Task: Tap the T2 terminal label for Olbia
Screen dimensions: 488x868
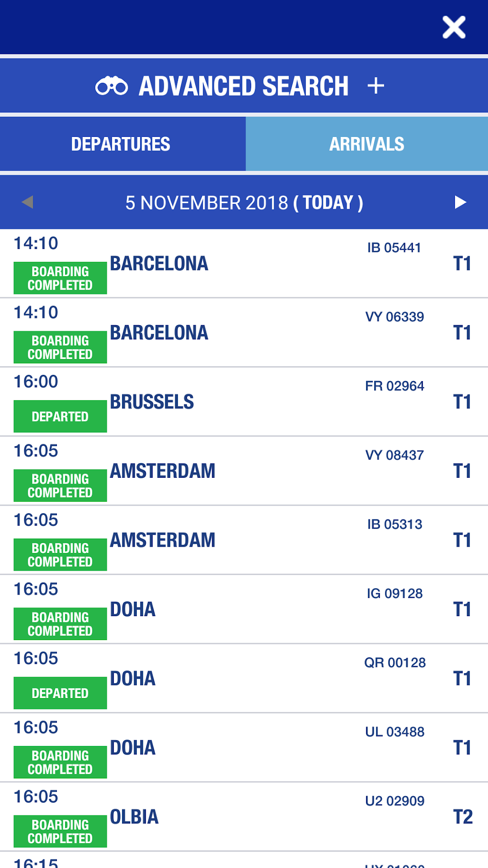Action: click(x=463, y=817)
